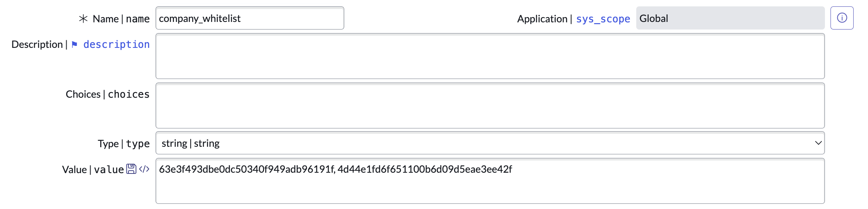Open the Type dropdown chevron arrow
868x209 pixels.
tap(818, 143)
